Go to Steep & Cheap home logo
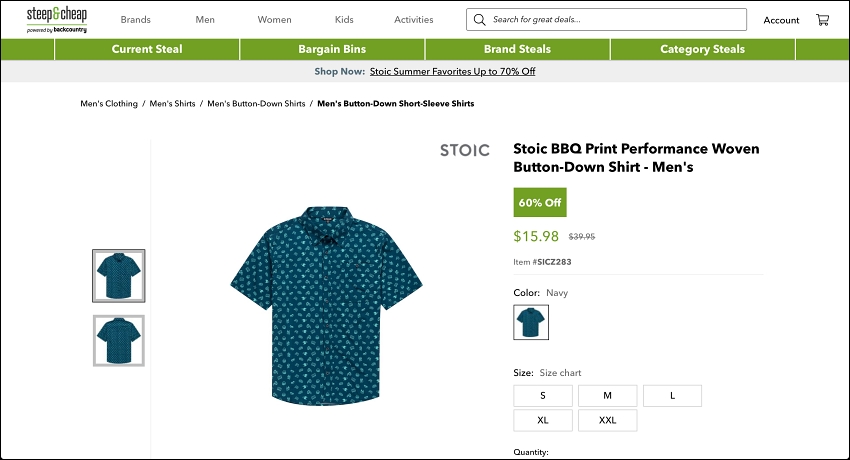This screenshot has width=850, height=460. tap(57, 20)
